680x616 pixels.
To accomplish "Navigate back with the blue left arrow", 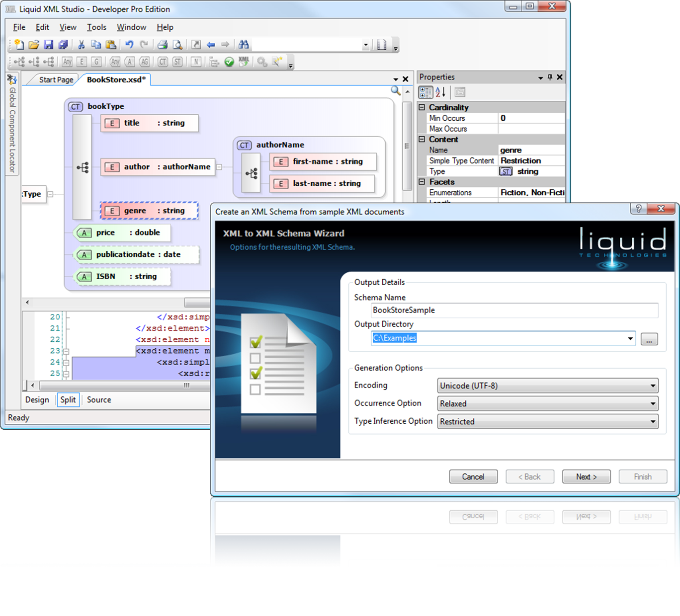I will 211,45.
